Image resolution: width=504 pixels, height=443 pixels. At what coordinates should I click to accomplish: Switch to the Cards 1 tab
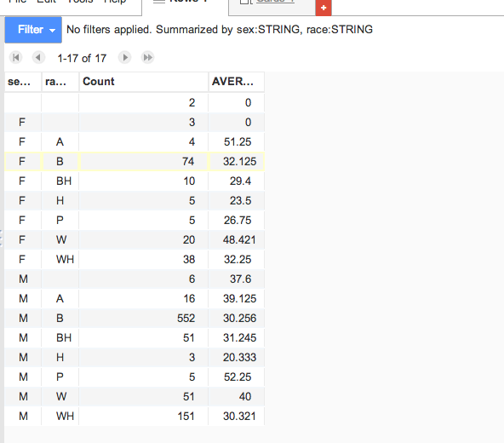click(272, 3)
